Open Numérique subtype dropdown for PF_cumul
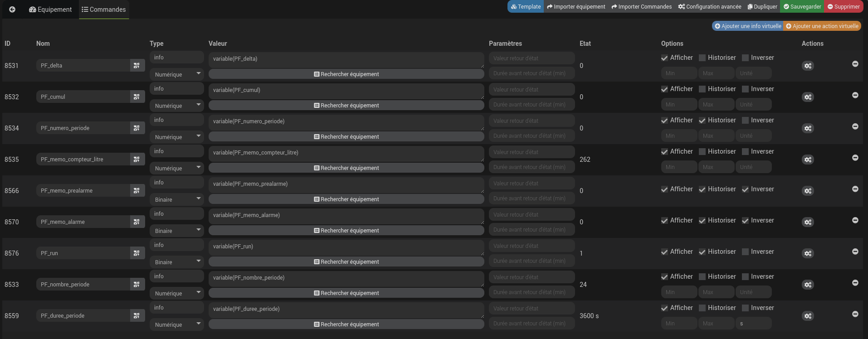The width and height of the screenshot is (868, 339). [177, 106]
